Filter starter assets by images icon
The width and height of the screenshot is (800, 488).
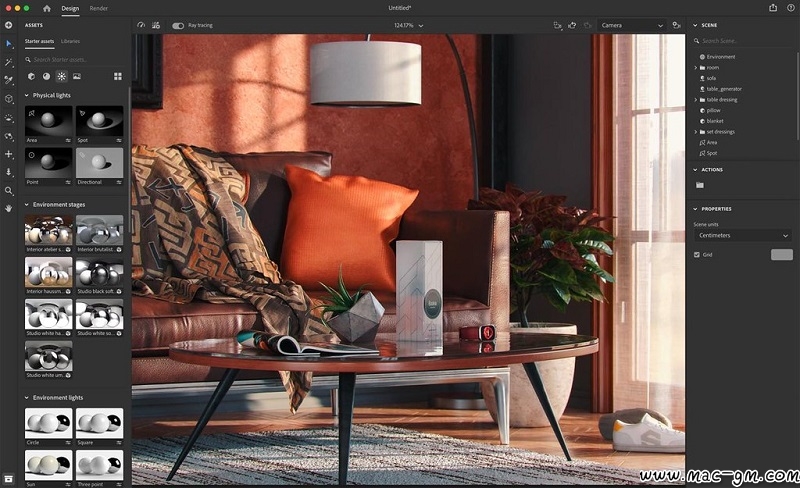(x=77, y=76)
